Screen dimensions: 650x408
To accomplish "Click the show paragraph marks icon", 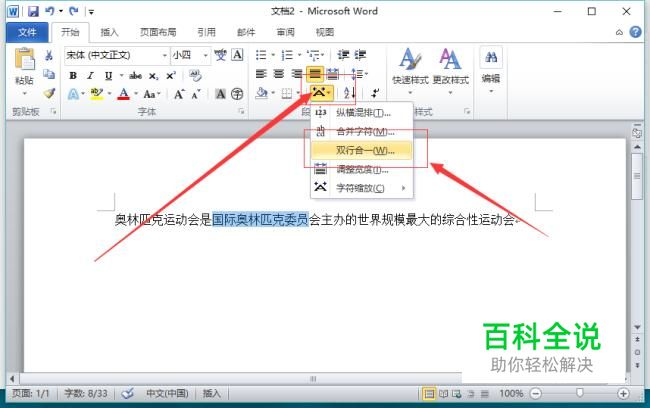I will point(375,93).
